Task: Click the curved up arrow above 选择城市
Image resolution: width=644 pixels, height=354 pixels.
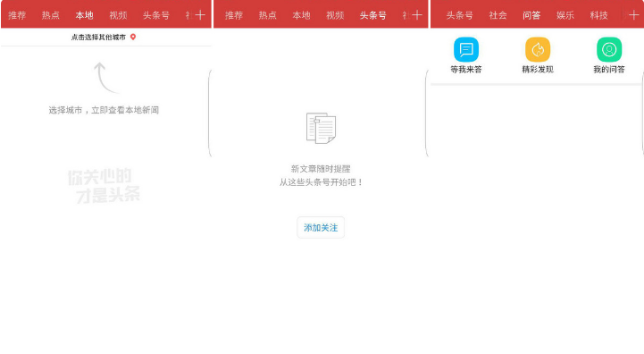Action: (x=106, y=78)
